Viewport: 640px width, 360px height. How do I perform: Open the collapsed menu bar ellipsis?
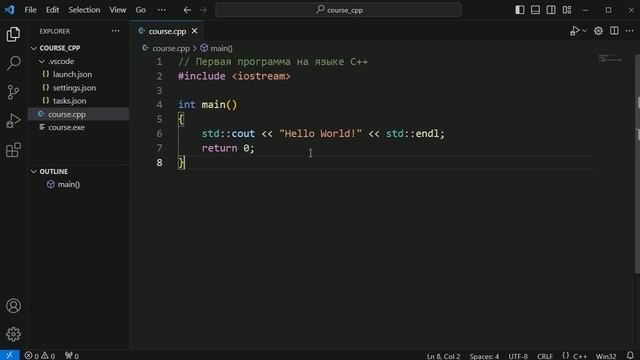click(162, 10)
